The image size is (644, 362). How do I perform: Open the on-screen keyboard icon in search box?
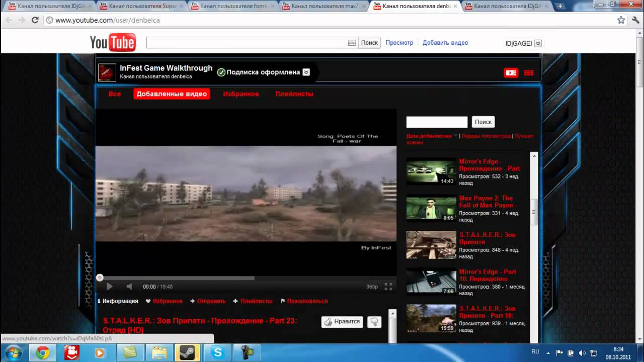pyautogui.click(x=352, y=43)
